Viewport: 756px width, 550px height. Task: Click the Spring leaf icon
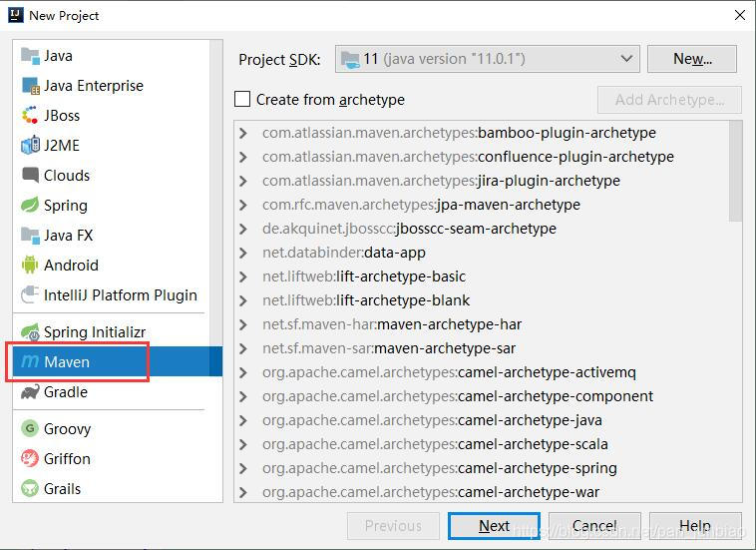[30, 206]
